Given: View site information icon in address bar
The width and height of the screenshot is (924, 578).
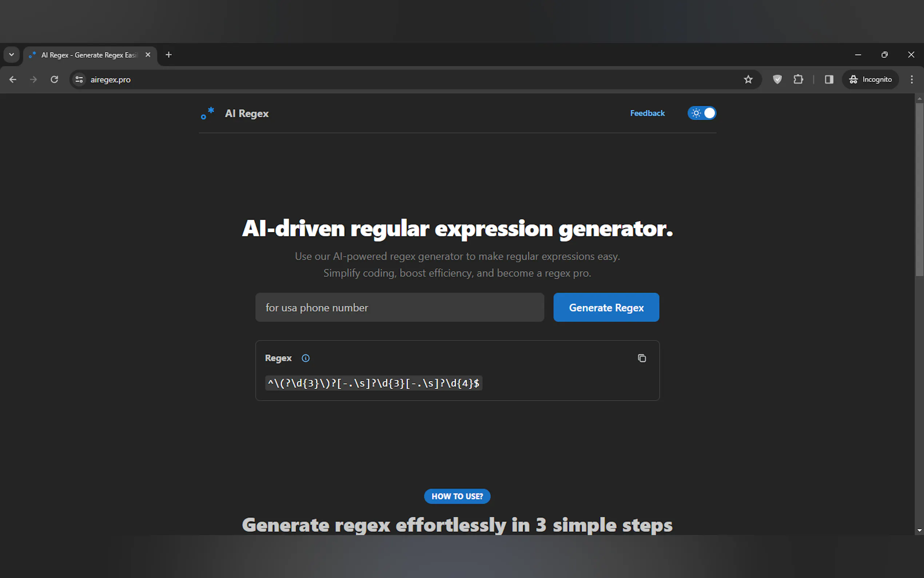Looking at the screenshot, I should tap(79, 79).
